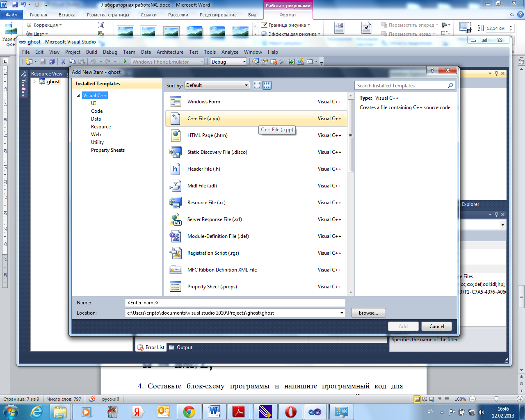Open the Analyze menu in Visual Studio
This screenshot has width=525, height=420.
point(230,52)
